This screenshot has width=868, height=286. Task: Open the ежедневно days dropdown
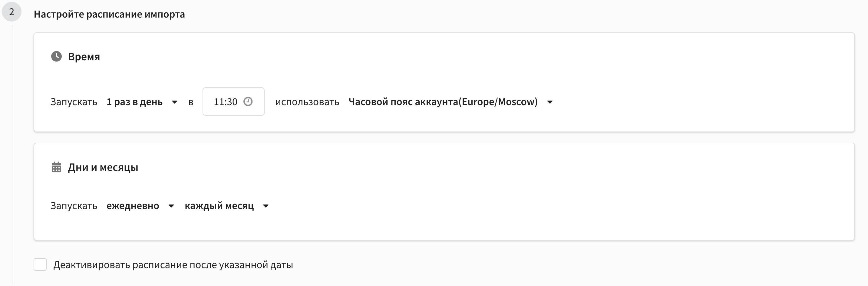pos(140,206)
